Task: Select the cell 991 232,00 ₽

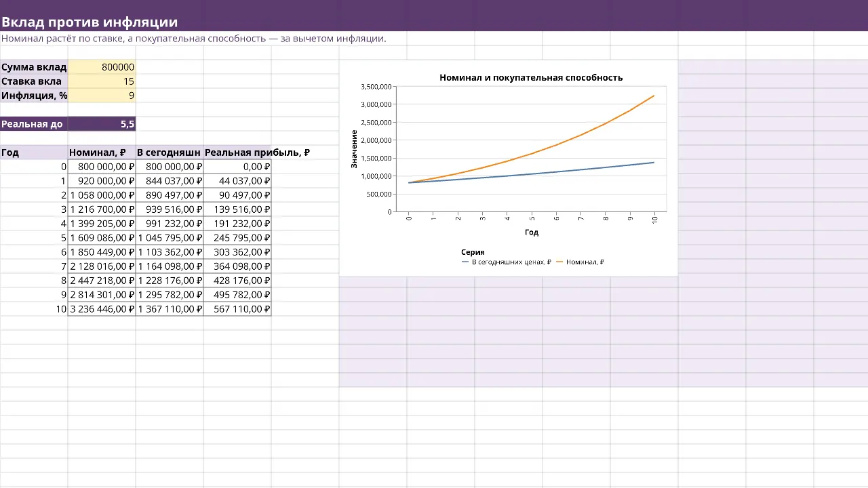Action: coord(170,224)
